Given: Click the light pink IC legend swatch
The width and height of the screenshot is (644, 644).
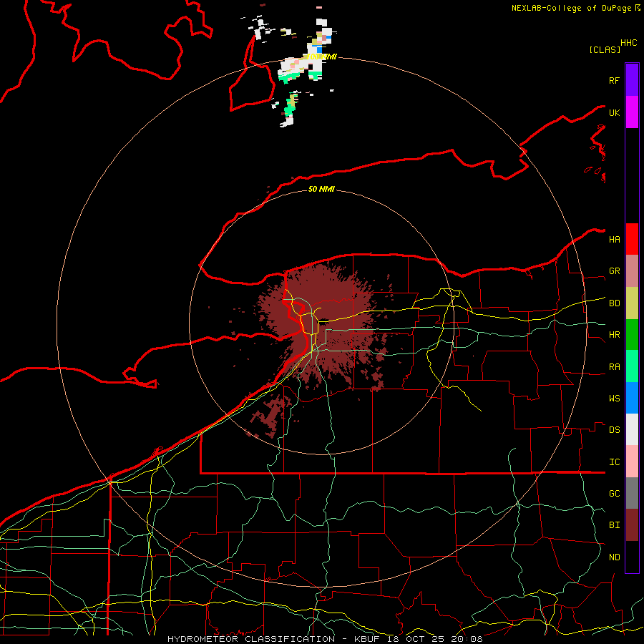Looking at the screenshot, I should 632,462.
